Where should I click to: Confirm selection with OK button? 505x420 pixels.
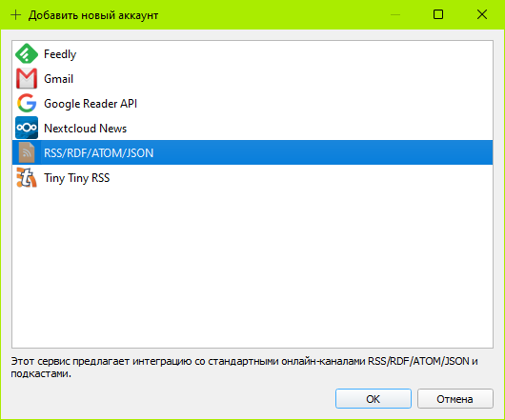[374, 399]
